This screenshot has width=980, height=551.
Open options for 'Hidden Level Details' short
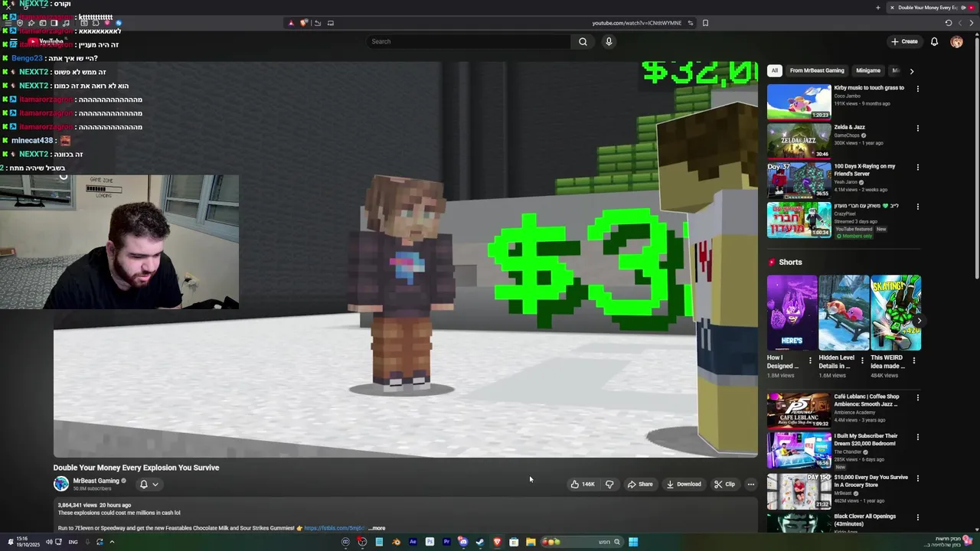[x=862, y=360]
